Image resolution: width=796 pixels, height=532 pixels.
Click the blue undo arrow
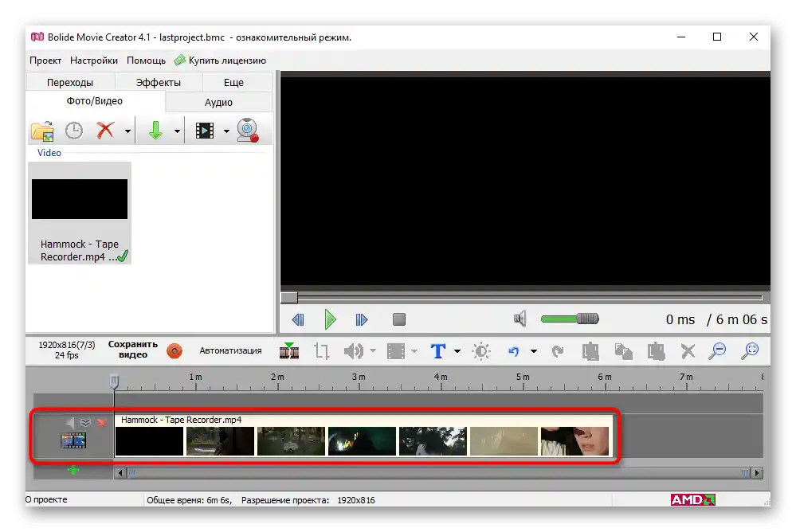[x=514, y=350]
